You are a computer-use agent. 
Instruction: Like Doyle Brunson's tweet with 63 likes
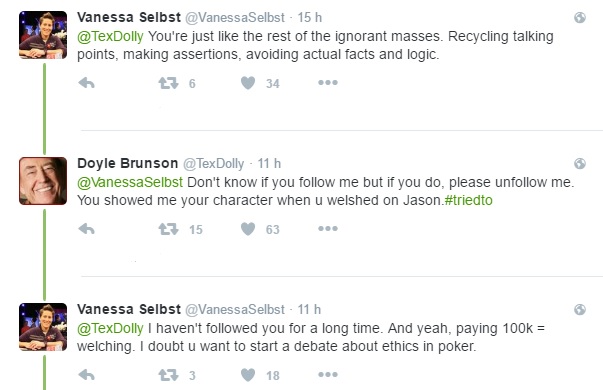pyautogui.click(x=248, y=229)
